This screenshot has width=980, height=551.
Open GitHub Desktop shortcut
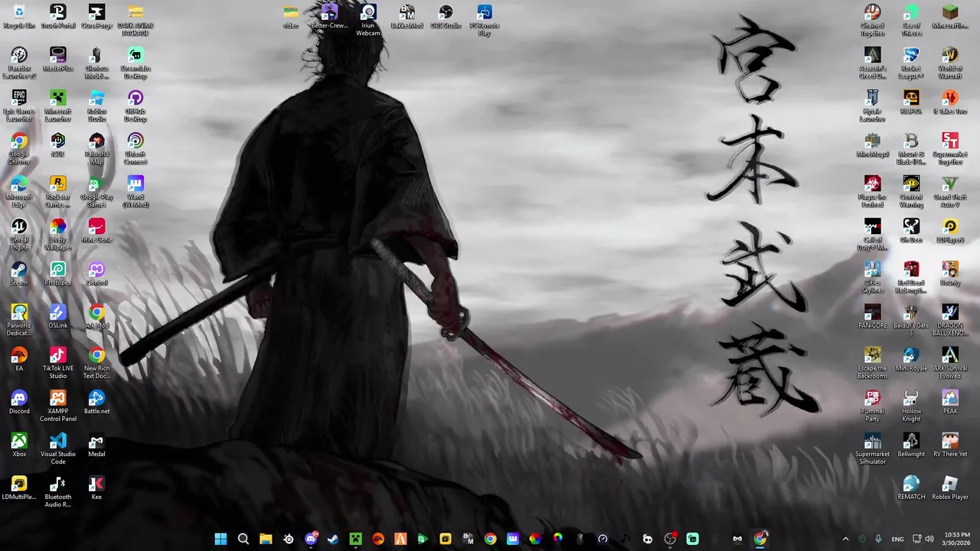[x=136, y=106]
